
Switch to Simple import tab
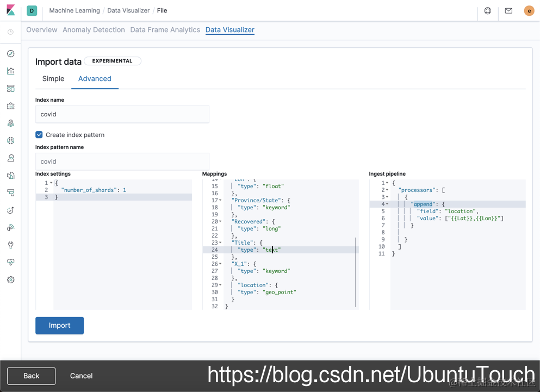(x=53, y=78)
